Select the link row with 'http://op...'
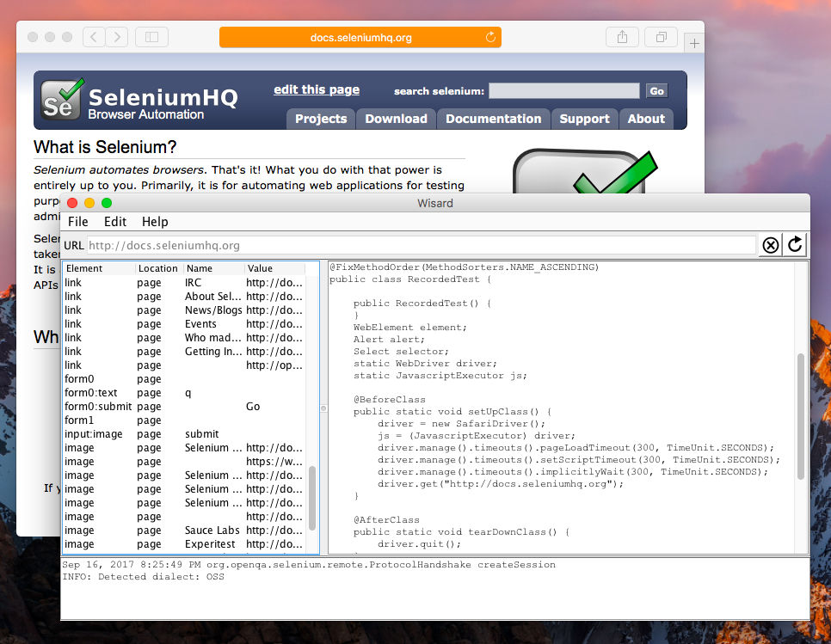831x644 pixels. pos(184,365)
